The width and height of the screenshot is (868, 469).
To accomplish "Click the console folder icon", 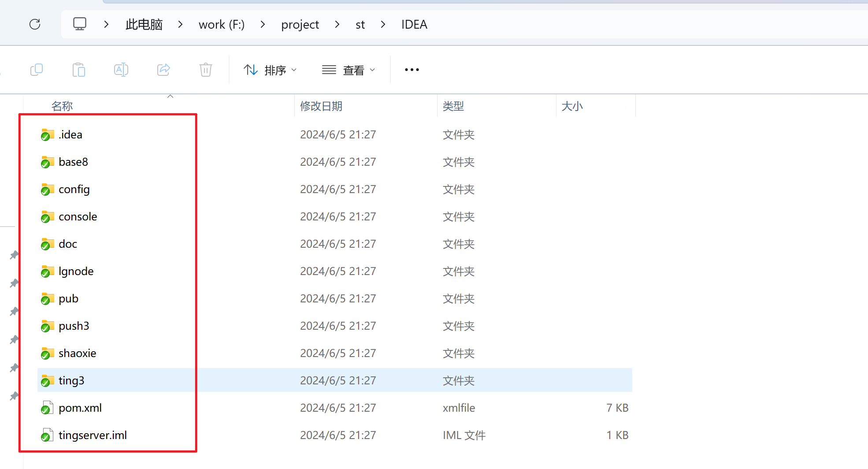I will click(47, 217).
